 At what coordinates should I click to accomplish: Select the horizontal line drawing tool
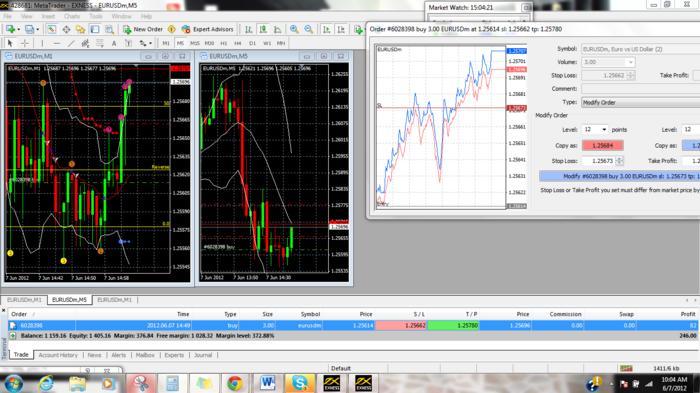click(57, 43)
